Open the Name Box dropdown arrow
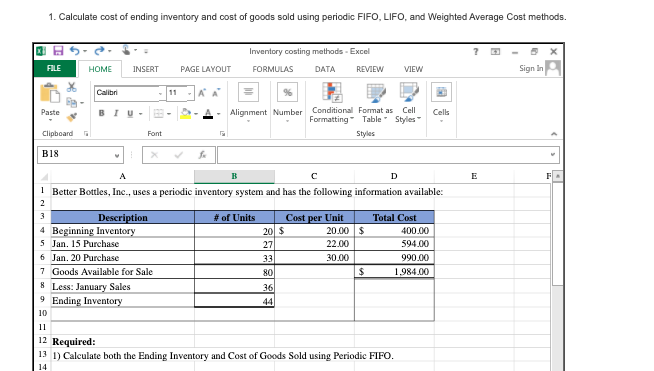This screenshot has height=371, width=654. 117,155
